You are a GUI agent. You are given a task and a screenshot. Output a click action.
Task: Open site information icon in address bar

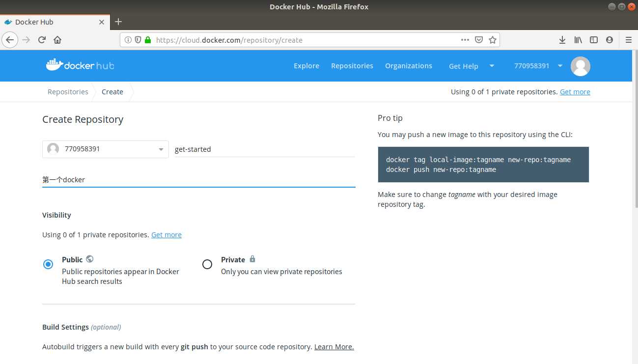pos(128,40)
